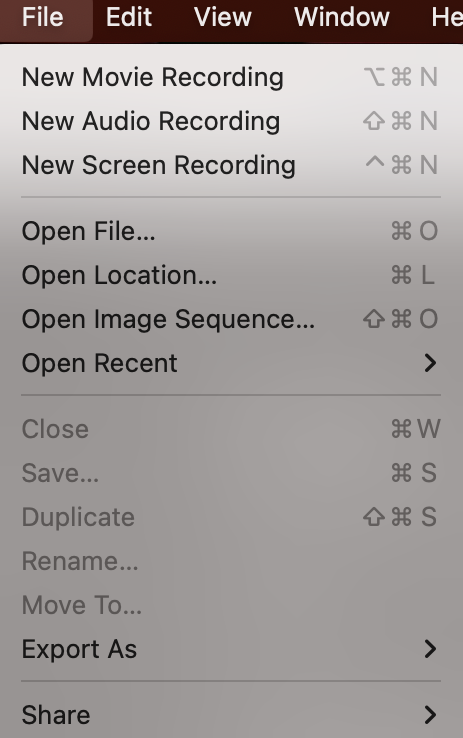
Task: Expand the Open Recent submenu
Action: coord(231,363)
